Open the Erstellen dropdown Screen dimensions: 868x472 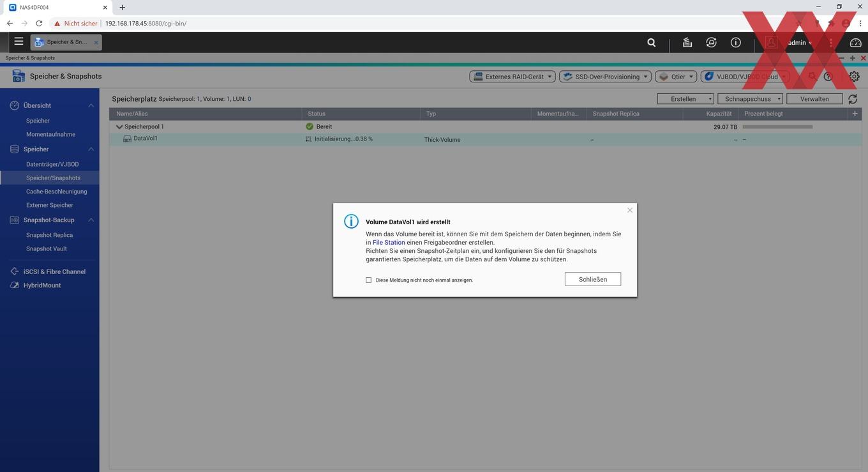[x=685, y=99]
